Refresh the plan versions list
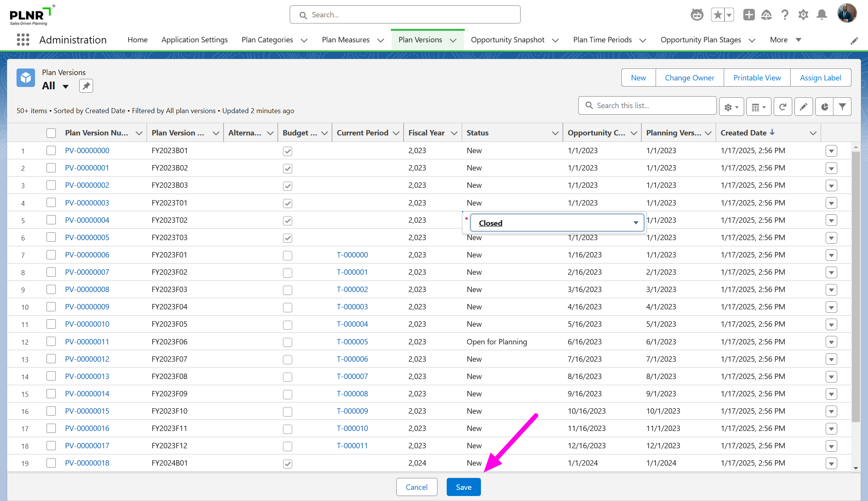868x501 pixels. click(x=783, y=107)
